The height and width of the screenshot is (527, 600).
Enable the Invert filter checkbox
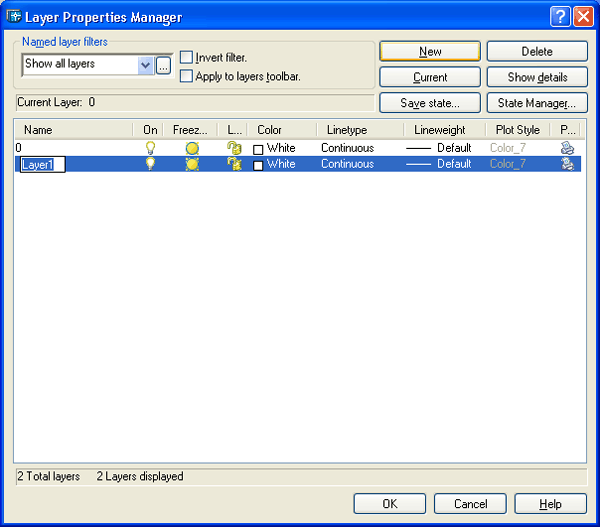(186, 58)
